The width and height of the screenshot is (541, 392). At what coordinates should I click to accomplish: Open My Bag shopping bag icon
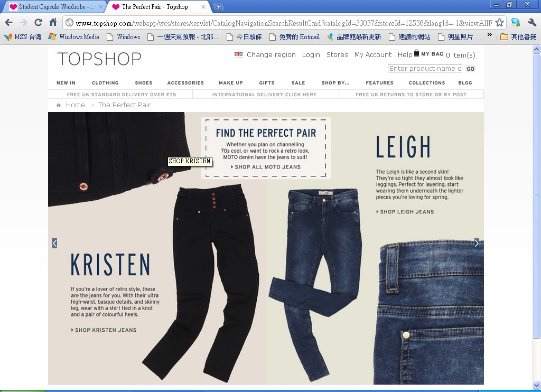click(x=416, y=53)
